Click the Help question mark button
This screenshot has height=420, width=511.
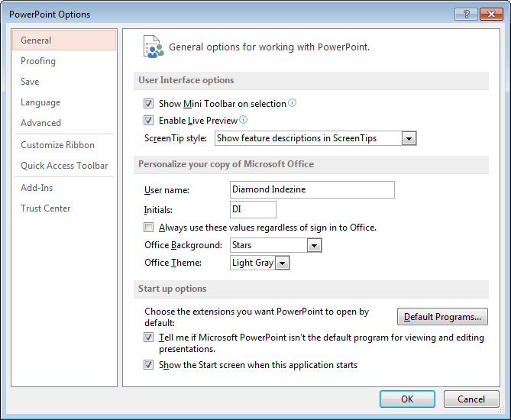465,14
